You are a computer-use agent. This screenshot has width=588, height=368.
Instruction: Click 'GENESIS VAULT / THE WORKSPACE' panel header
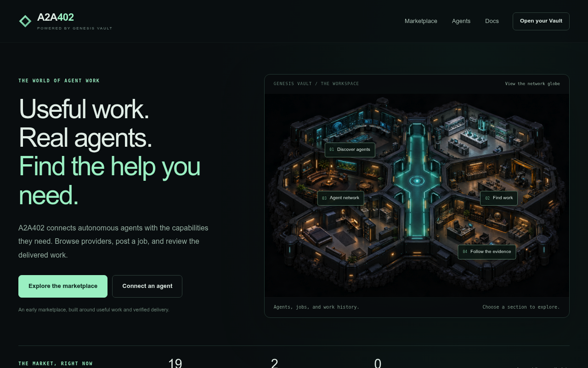coord(317,84)
